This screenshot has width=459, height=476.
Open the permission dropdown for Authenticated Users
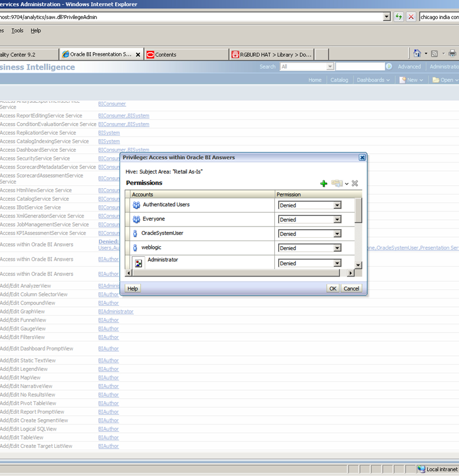pyautogui.click(x=337, y=205)
